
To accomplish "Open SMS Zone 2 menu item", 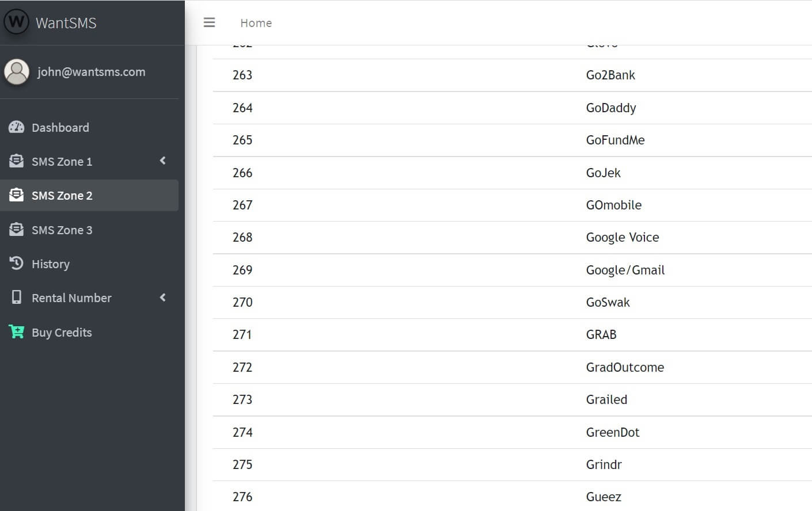I will pyautogui.click(x=62, y=196).
